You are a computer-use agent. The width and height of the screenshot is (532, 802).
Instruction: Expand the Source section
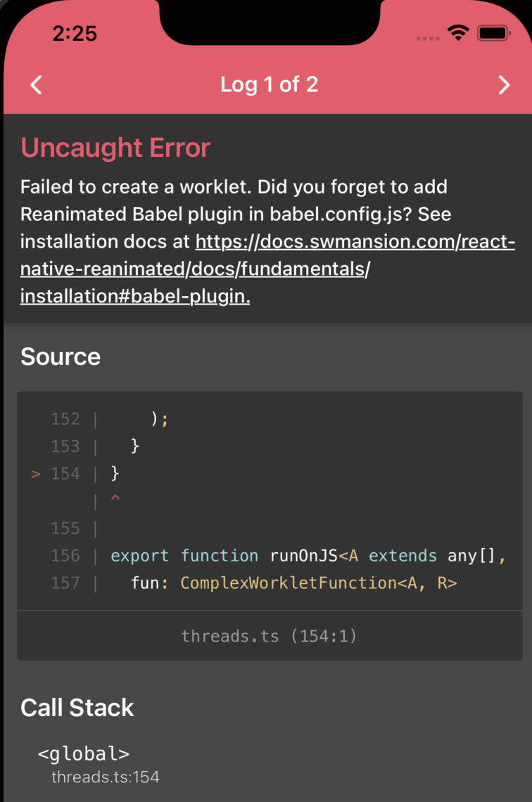click(x=61, y=357)
